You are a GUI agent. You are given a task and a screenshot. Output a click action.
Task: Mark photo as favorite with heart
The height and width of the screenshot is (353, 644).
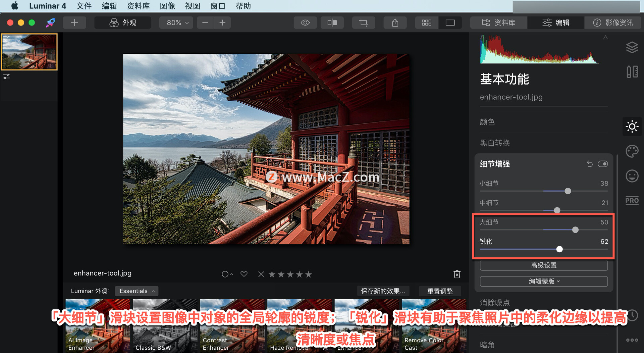(x=244, y=274)
